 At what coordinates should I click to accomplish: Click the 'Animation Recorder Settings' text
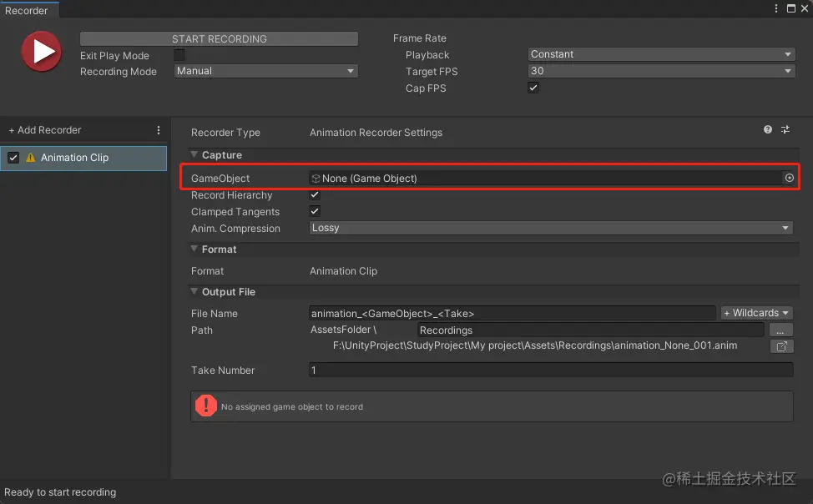point(376,133)
